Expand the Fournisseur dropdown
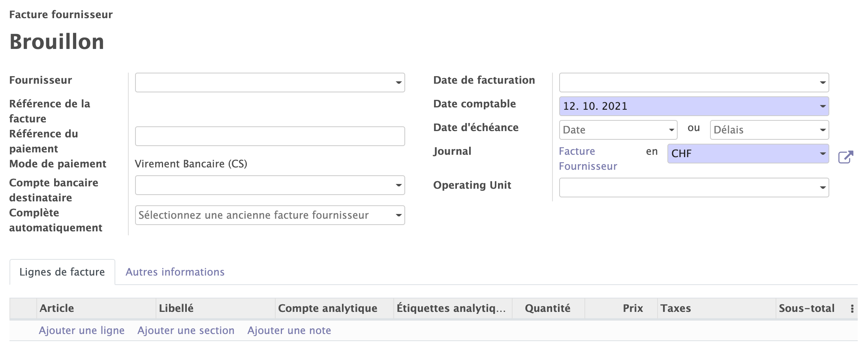The image size is (868, 349). [270, 83]
